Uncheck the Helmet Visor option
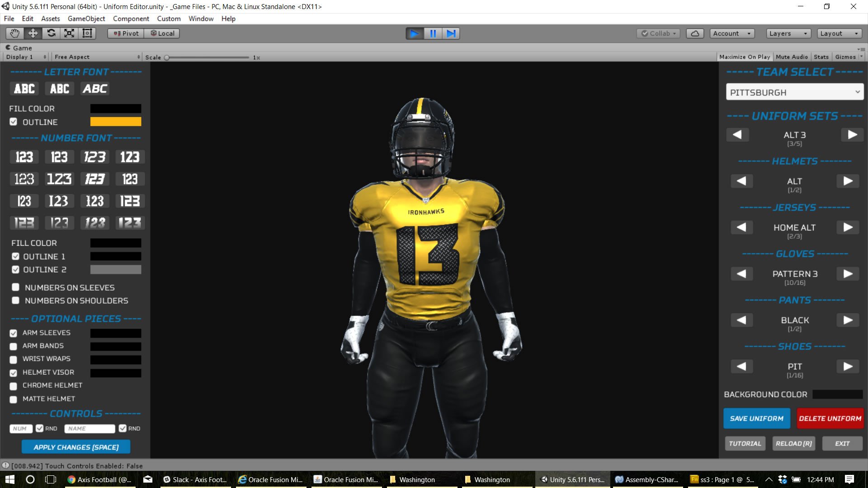Viewport: 868px width, 488px height. pyautogui.click(x=14, y=373)
